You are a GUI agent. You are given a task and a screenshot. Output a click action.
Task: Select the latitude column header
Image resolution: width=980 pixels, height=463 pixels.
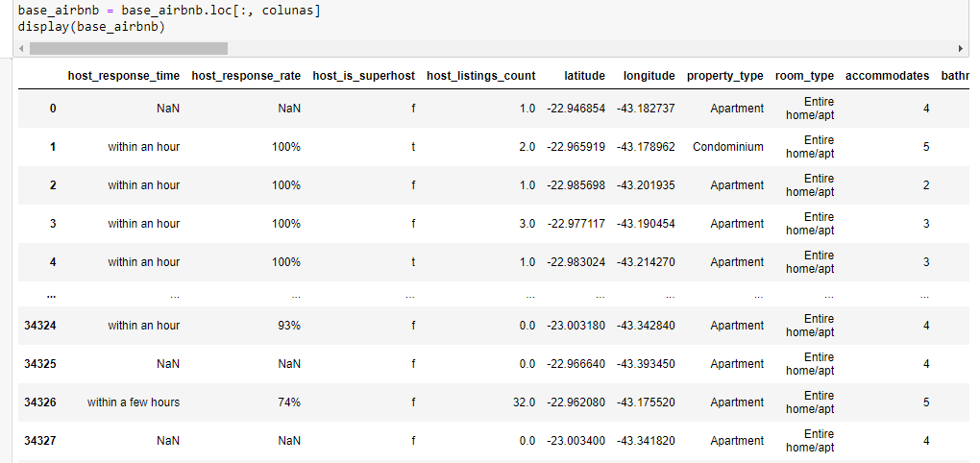click(585, 76)
